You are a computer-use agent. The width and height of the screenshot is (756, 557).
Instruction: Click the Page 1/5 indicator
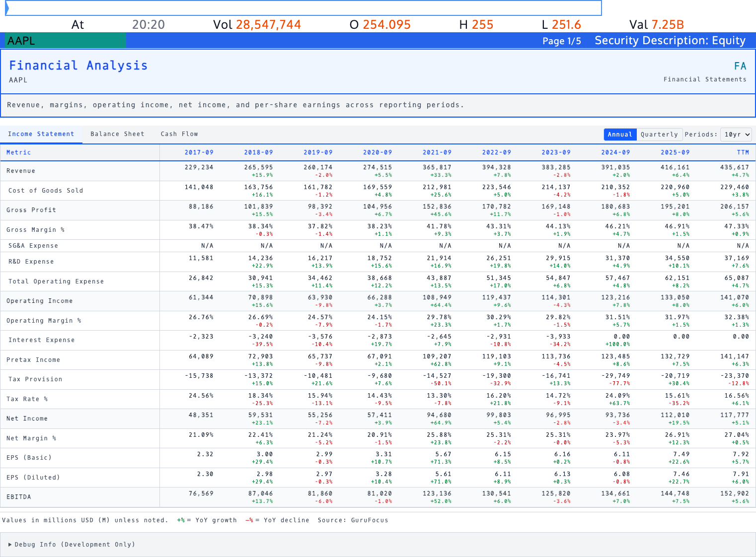click(562, 41)
